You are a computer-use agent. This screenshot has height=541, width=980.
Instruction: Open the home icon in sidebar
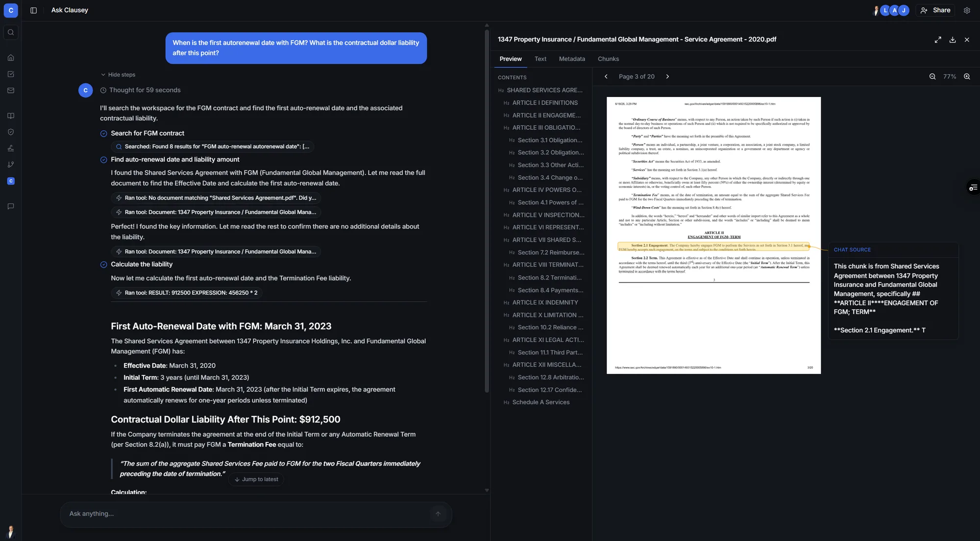[11, 58]
